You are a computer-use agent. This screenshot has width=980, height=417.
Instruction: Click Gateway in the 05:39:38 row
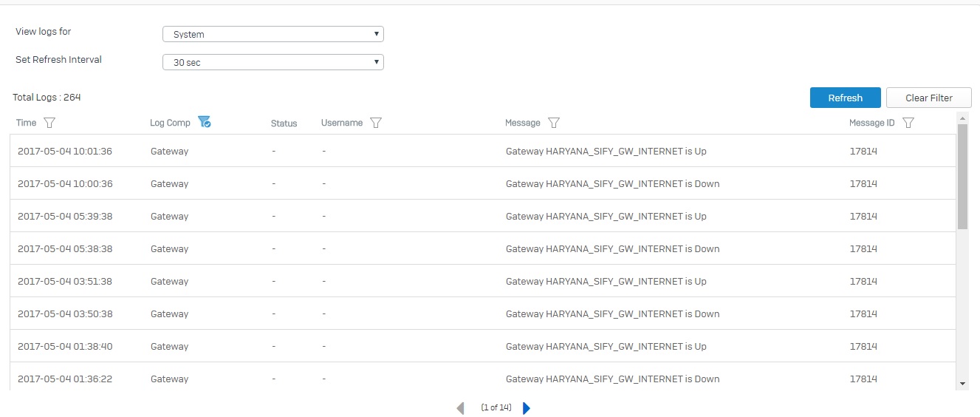(169, 216)
